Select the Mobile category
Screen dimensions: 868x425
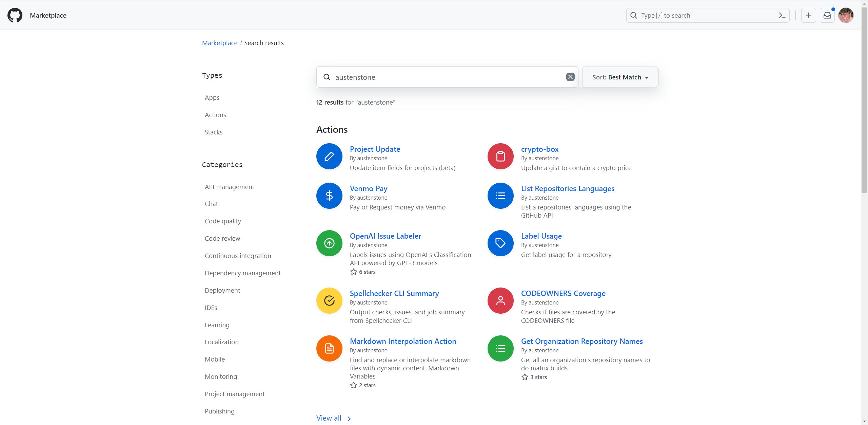tap(215, 359)
